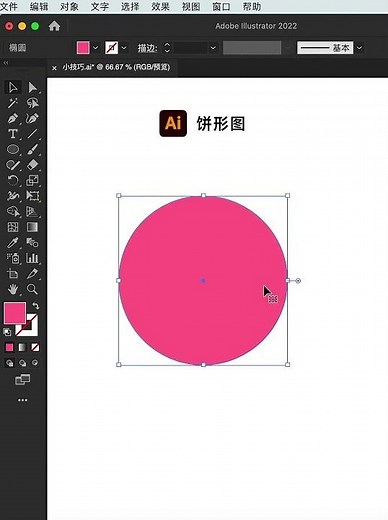Select the Magic Wand tool
The image size is (388, 520).
(13, 103)
